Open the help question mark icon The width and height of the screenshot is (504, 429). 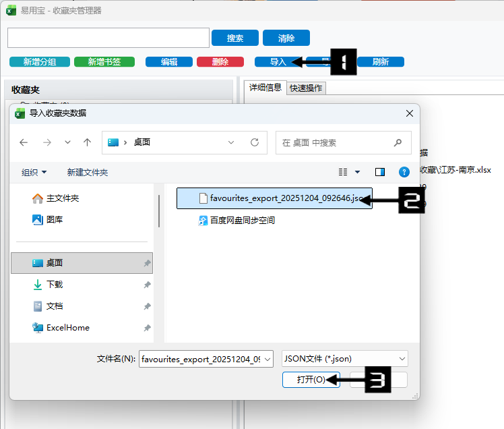coord(404,172)
